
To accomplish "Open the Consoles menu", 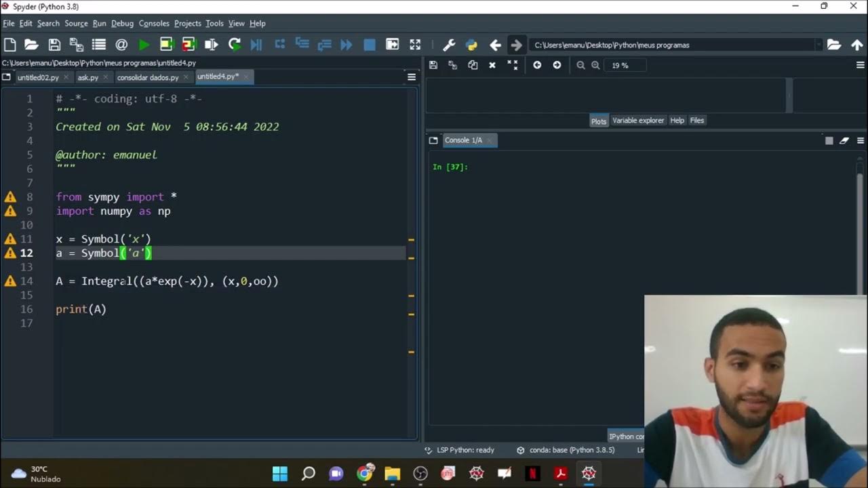I will [x=154, y=23].
